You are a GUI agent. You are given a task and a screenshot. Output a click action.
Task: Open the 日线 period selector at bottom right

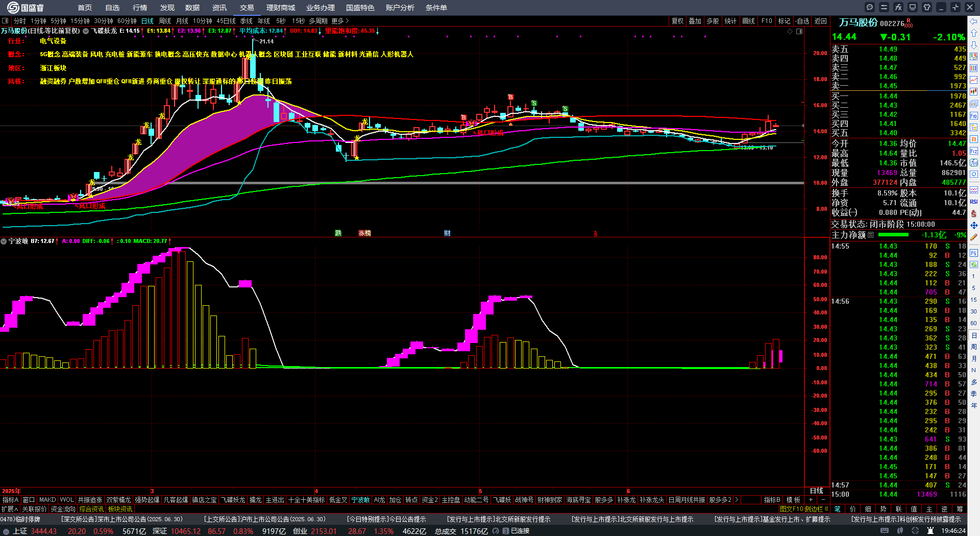(817, 491)
